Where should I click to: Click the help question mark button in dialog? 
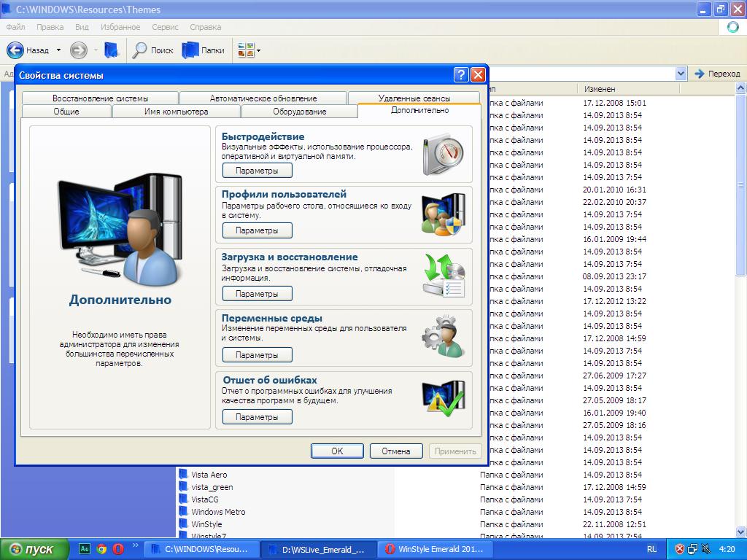tap(460, 75)
